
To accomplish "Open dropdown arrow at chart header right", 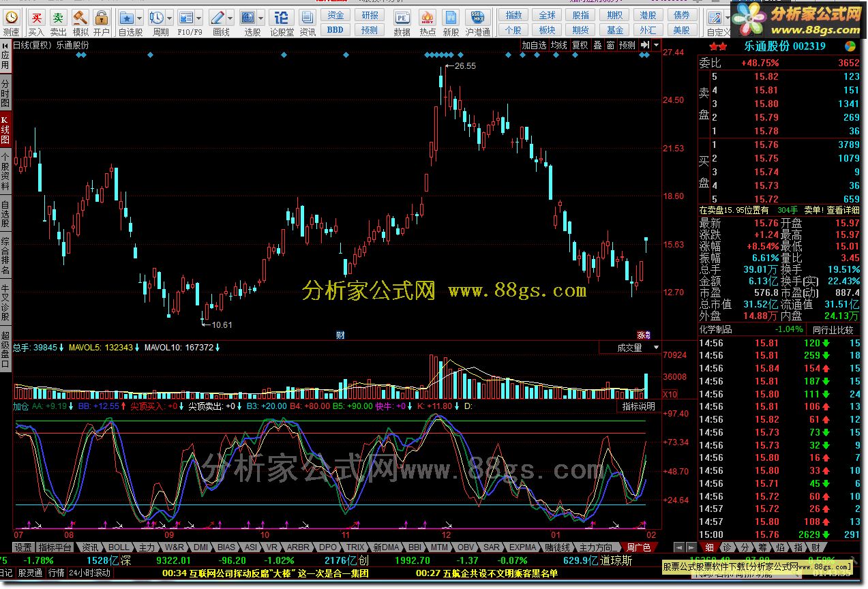I will 655,45.
